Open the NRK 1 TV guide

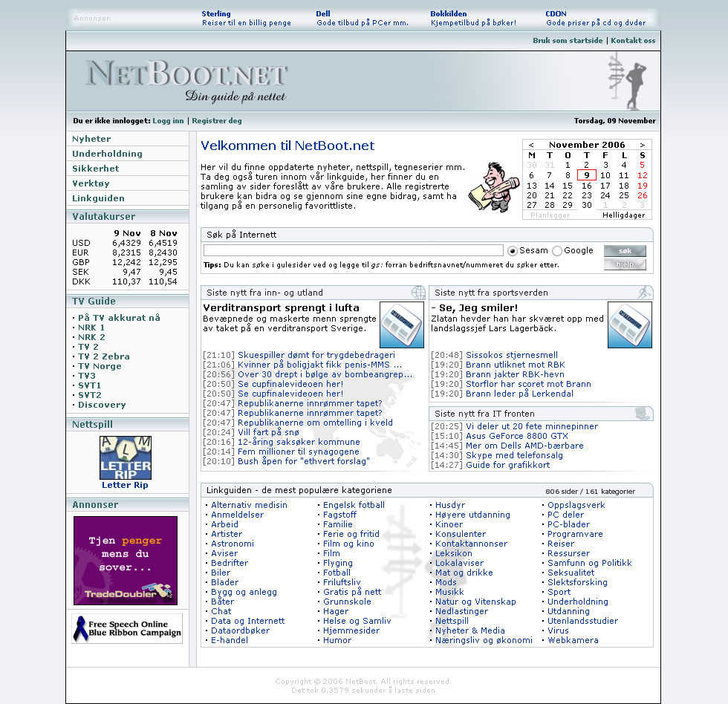tap(91, 327)
